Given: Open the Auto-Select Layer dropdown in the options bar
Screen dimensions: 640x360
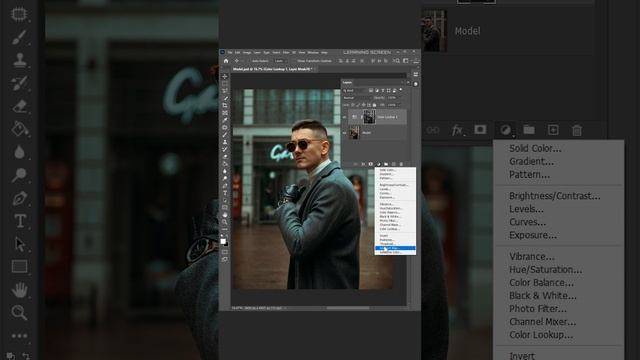Looking at the screenshot, I should (280, 61).
